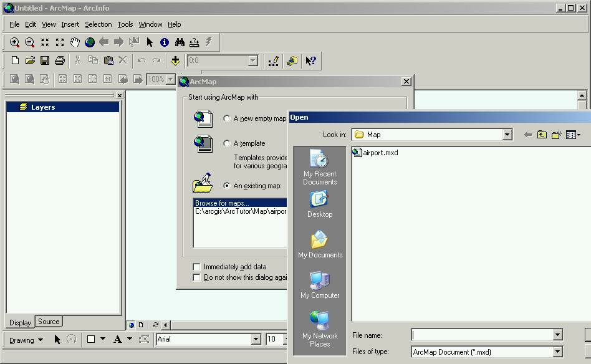Select the C:\arcgis\ArcTutor\Map path entry

point(240,211)
